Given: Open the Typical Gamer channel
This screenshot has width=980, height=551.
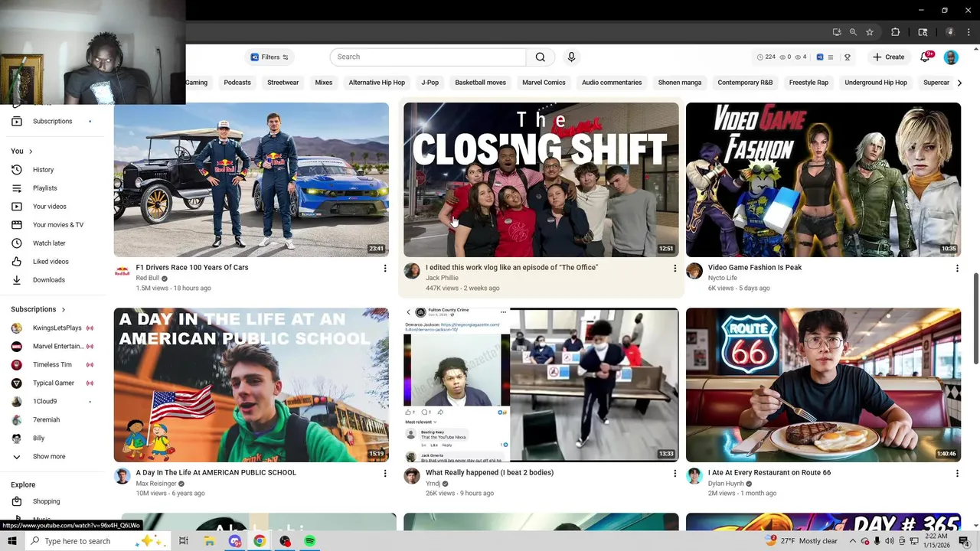Looking at the screenshot, I should point(52,383).
